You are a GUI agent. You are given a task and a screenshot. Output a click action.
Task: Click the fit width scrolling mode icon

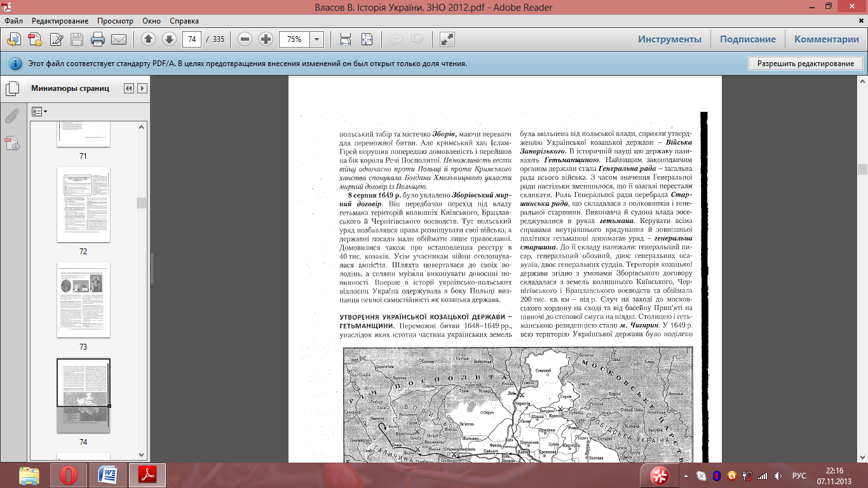pos(346,39)
